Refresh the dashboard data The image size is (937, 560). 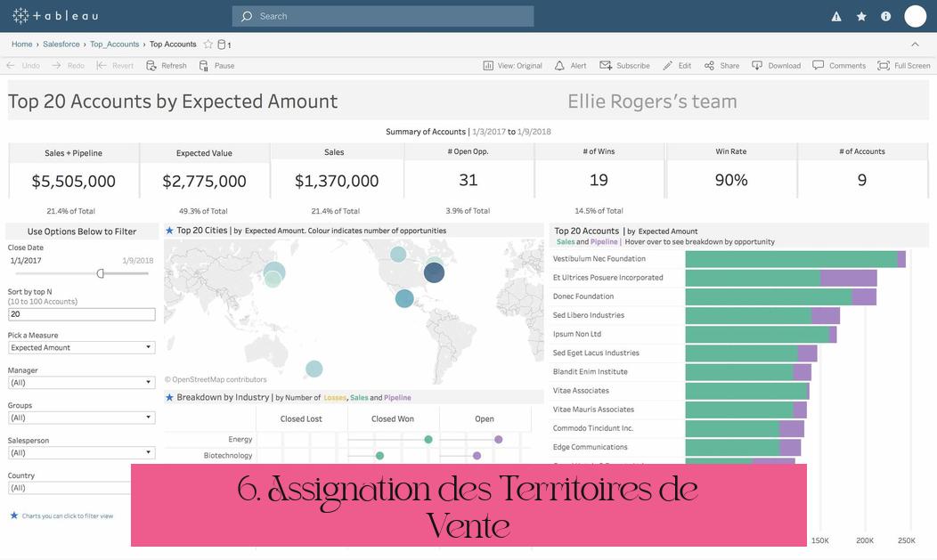tap(167, 66)
